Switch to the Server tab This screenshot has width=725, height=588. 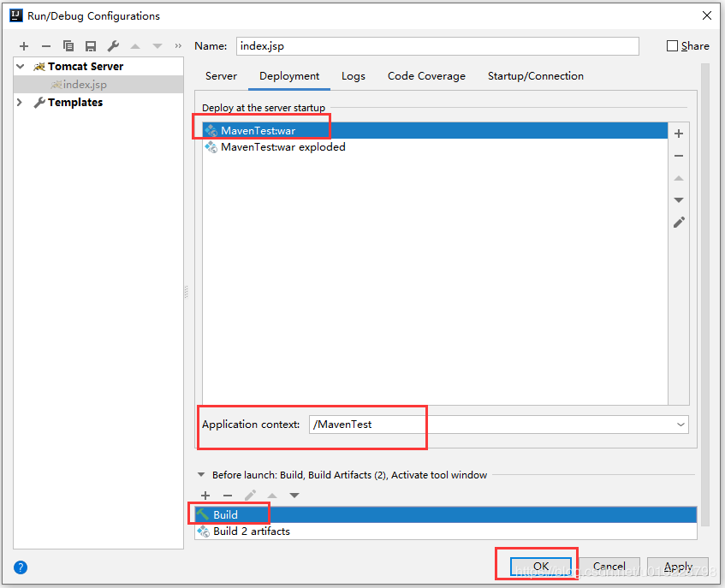tap(221, 76)
